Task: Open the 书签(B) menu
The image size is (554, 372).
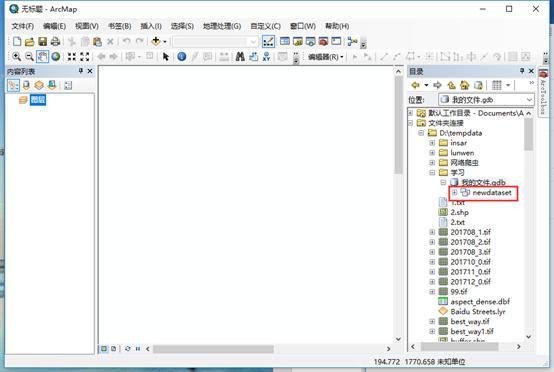Action: [x=119, y=26]
